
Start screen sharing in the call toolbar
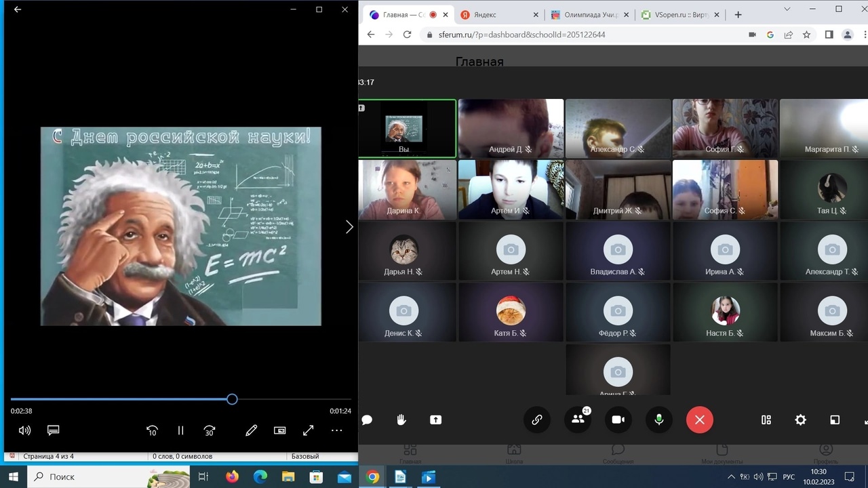435,420
